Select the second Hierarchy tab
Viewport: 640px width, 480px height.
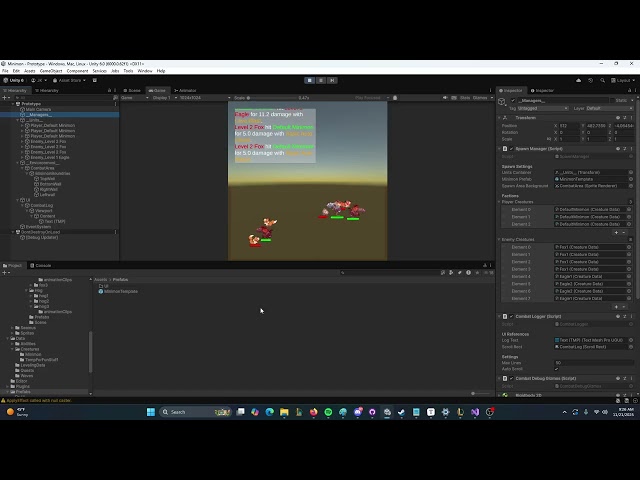[47, 91]
